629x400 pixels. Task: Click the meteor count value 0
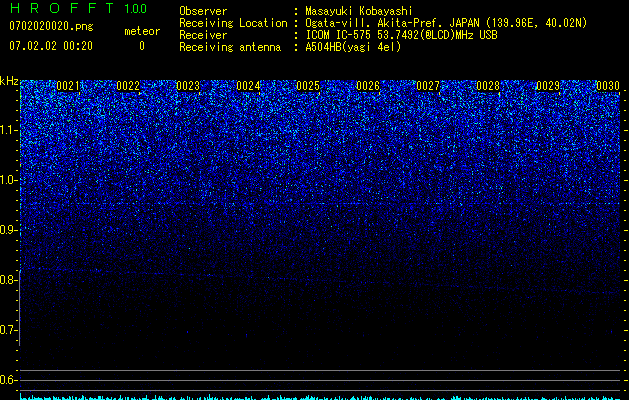click(142, 46)
